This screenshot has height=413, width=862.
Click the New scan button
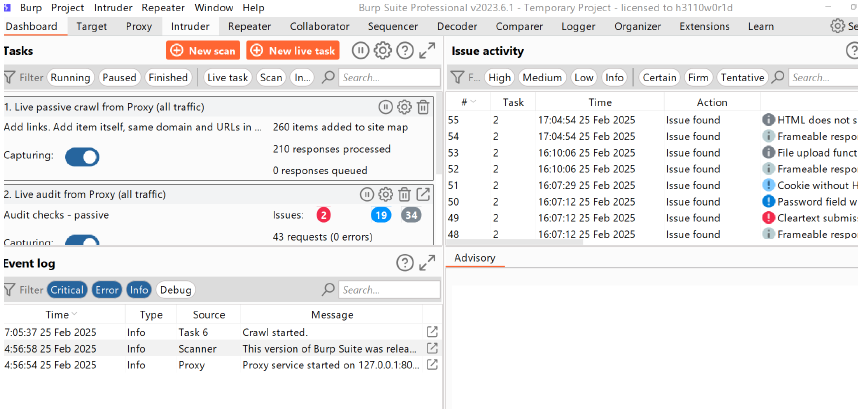(203, 51)
